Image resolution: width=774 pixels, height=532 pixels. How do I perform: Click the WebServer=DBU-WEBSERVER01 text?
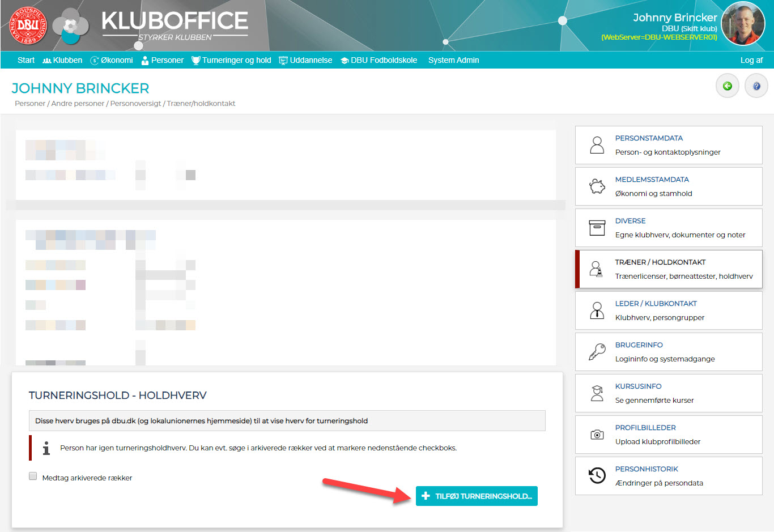(659, 37)
